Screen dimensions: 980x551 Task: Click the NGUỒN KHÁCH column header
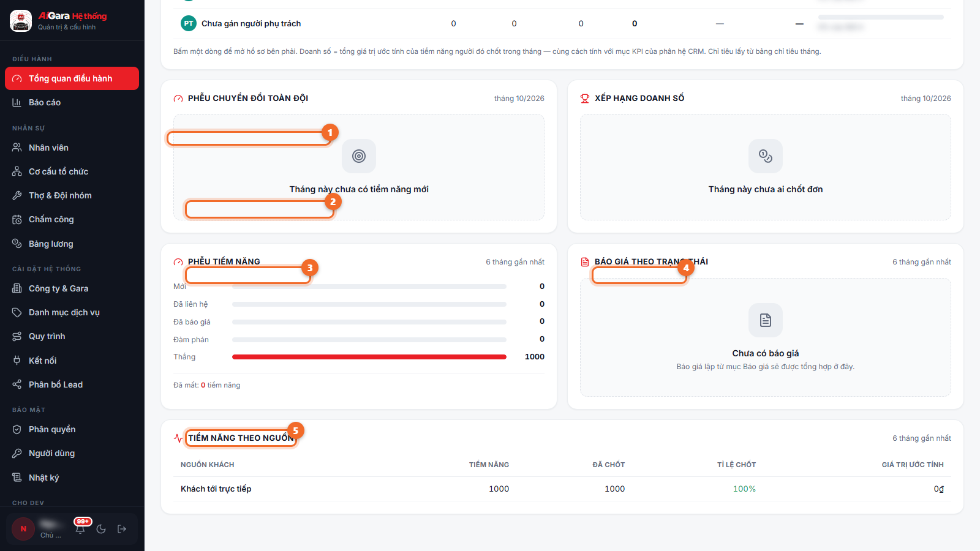point(208,465)
